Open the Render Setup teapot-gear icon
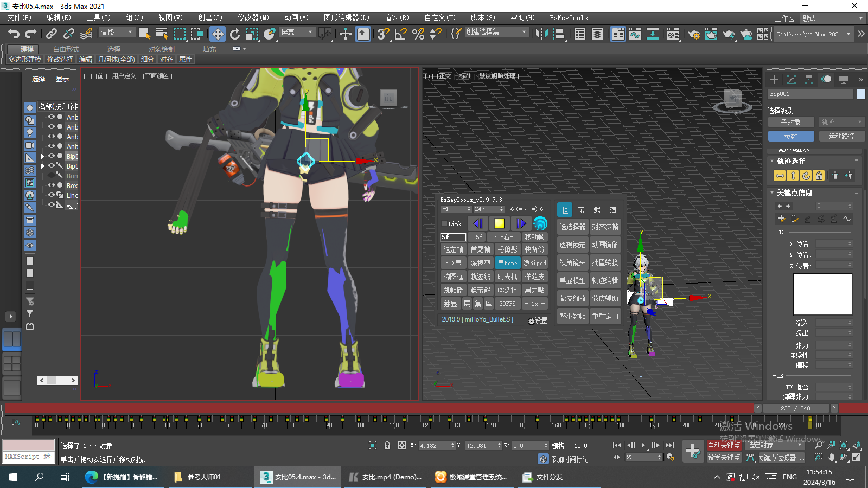This screenshot has width=868, height=488. pos(694,34)
